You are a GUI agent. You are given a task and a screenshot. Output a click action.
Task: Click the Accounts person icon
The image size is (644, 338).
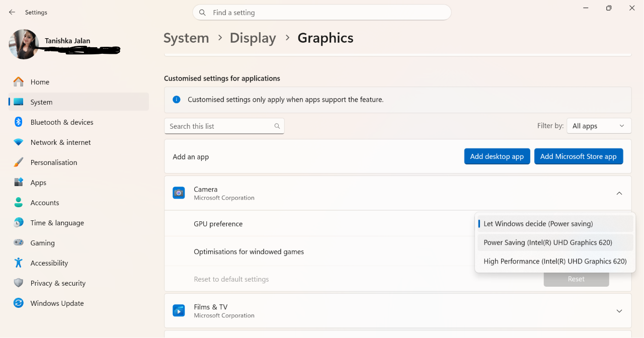point(19,202)
